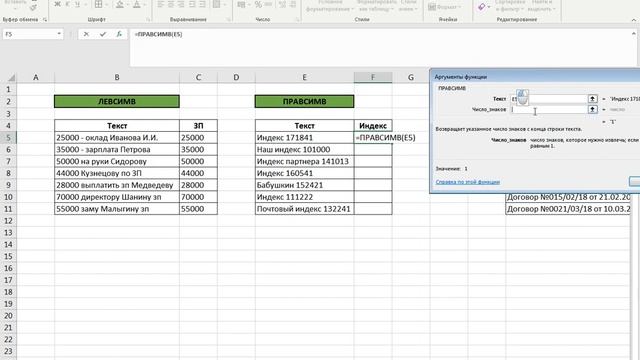This screenshot has width=640, height=360.
Task: Open the Формат cells menu
Action: click(x=444, y=7)
